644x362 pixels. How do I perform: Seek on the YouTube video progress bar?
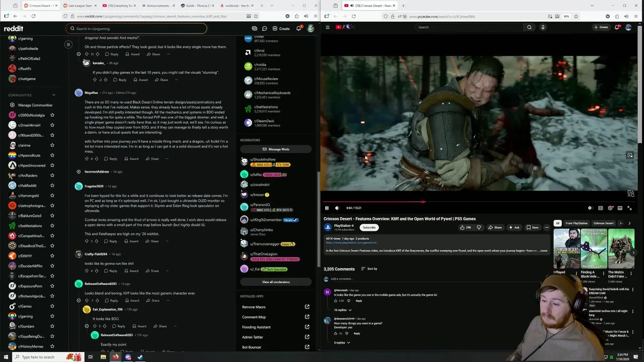(x=479, y=202)
